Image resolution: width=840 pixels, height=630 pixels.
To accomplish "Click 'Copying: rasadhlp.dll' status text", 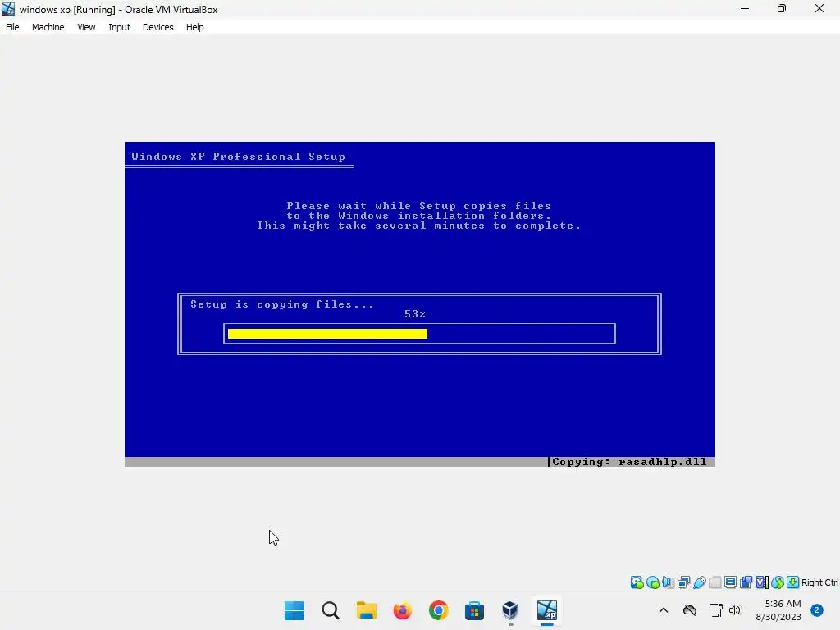I will 629,462.
